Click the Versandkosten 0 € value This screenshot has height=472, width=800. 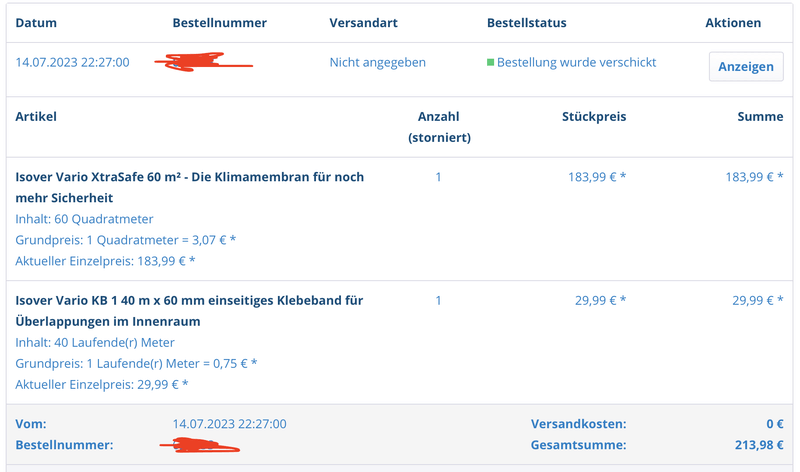(773, 424)
